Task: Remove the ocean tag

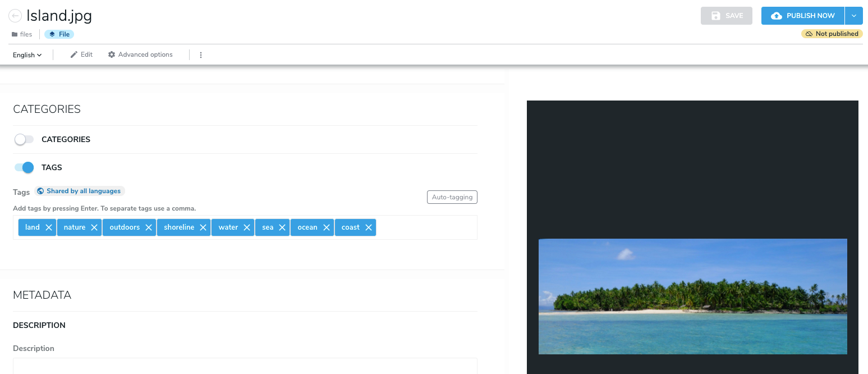Action: tap(326, 227)
